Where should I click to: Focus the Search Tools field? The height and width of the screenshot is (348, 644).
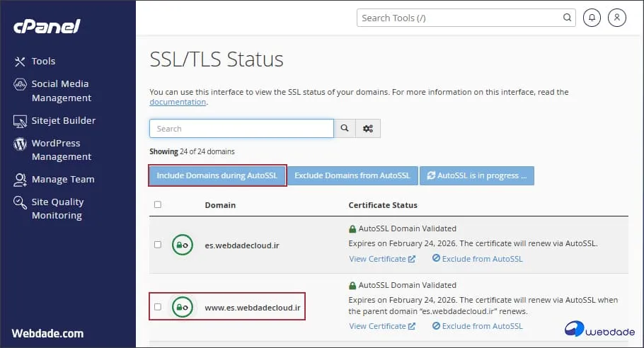point(466,18)
